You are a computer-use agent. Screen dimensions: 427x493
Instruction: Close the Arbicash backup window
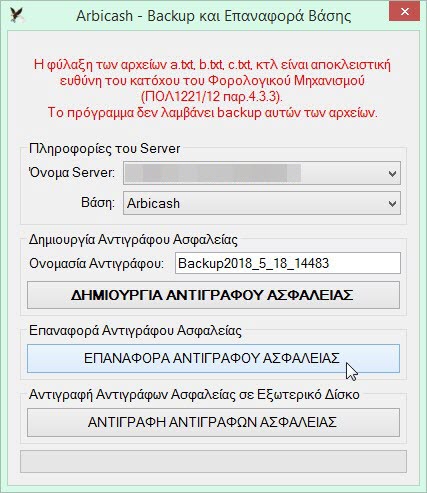404,11
